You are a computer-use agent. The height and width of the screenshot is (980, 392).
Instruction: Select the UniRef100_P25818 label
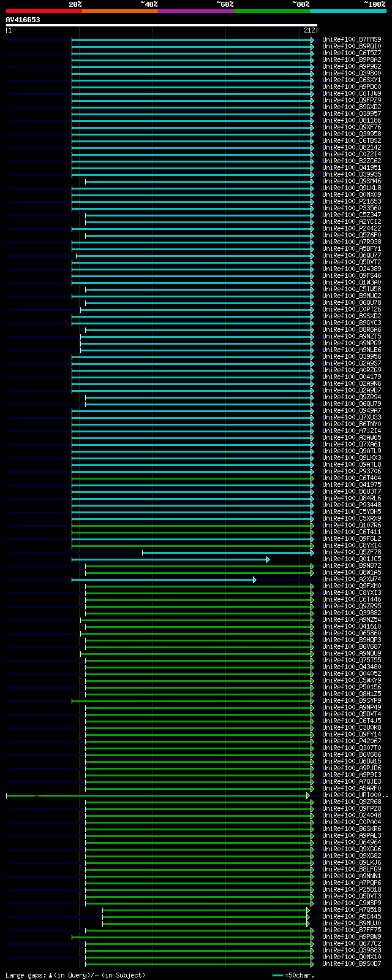pos(352,889)
